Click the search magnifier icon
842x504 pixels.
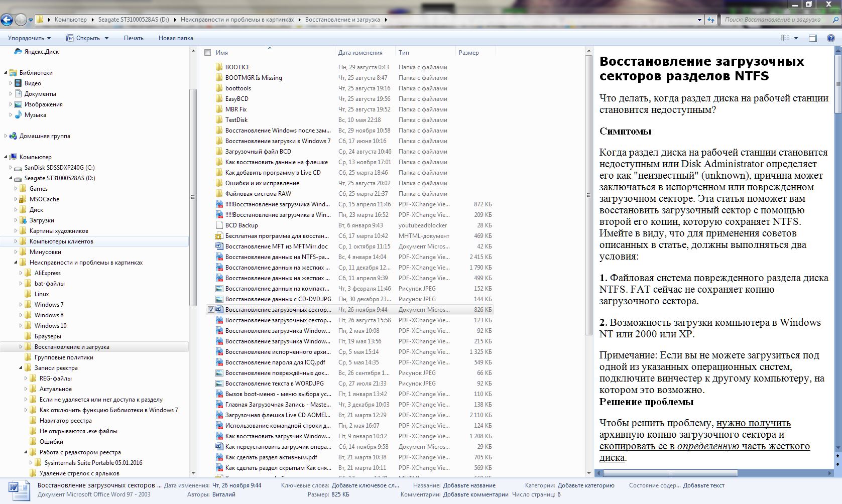[835, 20]
